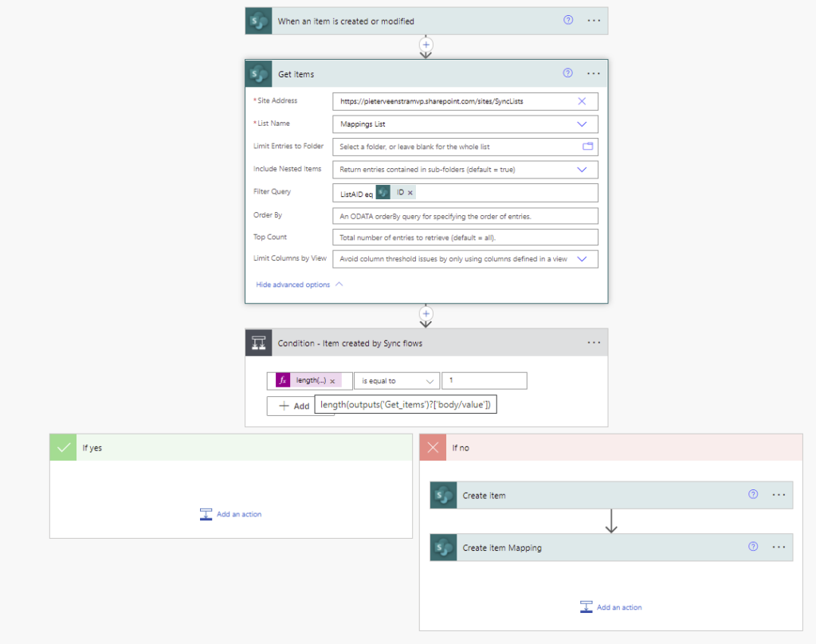Click the fx expression icon in condition
This screenshot has width=816, height=644.
283,380
